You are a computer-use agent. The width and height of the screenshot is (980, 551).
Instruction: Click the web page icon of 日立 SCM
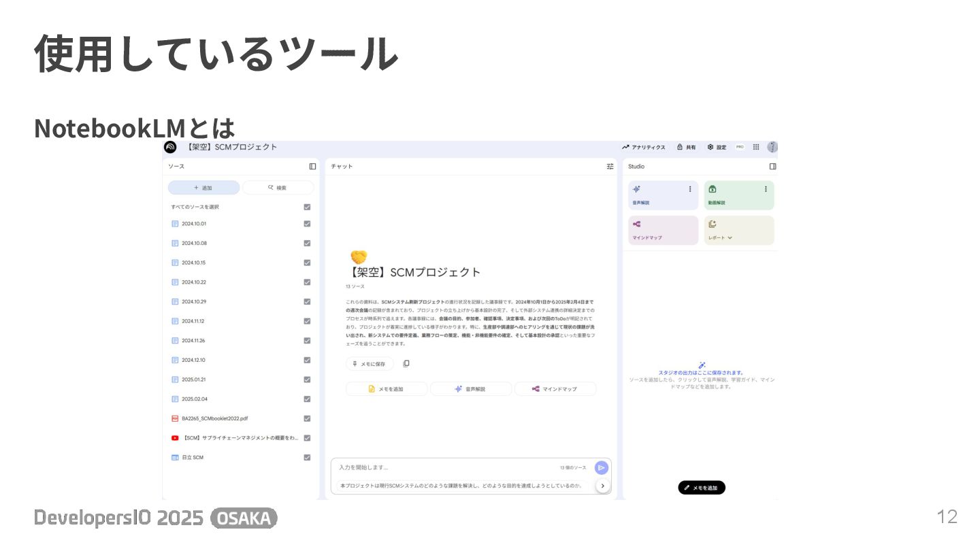pyautogui.click(x=175, y=458)
